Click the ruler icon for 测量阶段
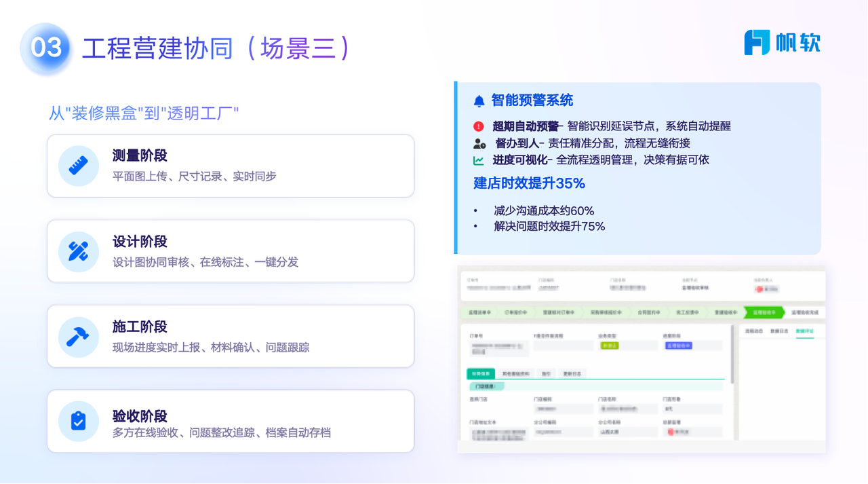 79,166
